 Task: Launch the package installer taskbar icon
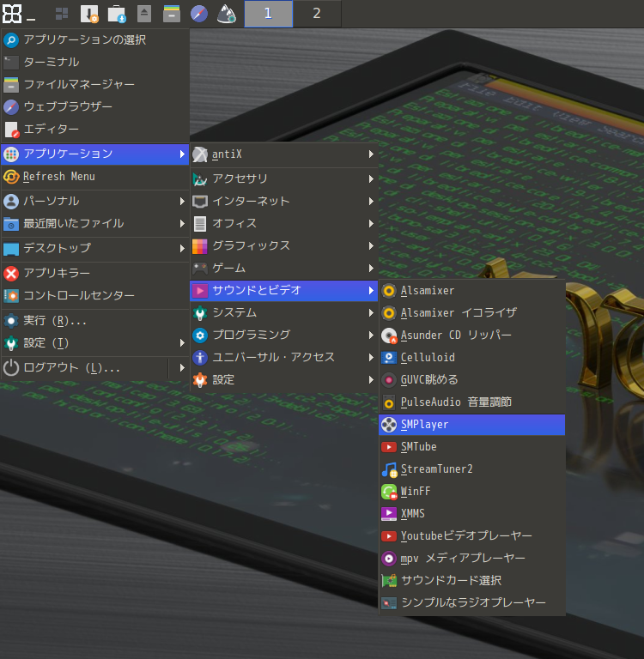click(x=89, y=14)
